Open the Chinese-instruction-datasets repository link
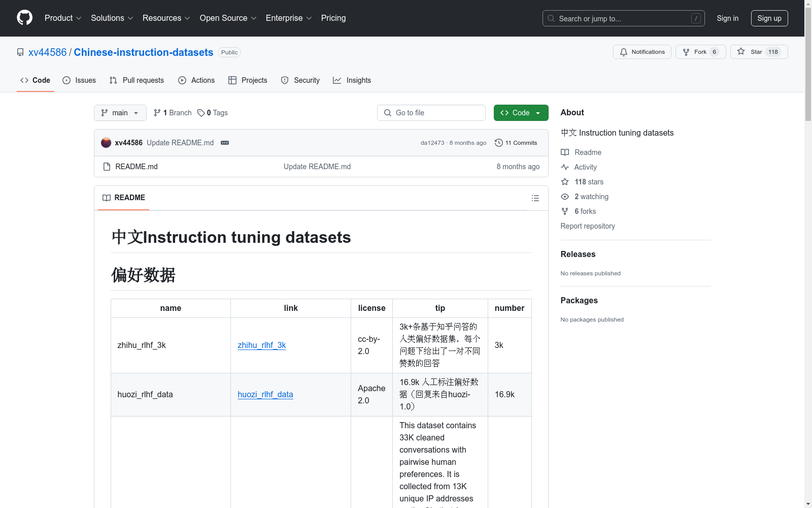Viewport: 812px width, 508px height. point(144,52)
